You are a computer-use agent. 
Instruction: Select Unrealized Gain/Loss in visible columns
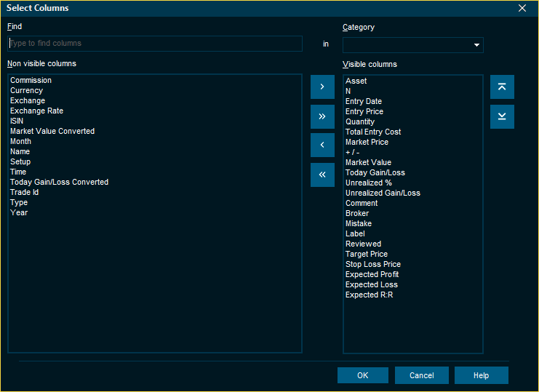click(x=383, y=193)
